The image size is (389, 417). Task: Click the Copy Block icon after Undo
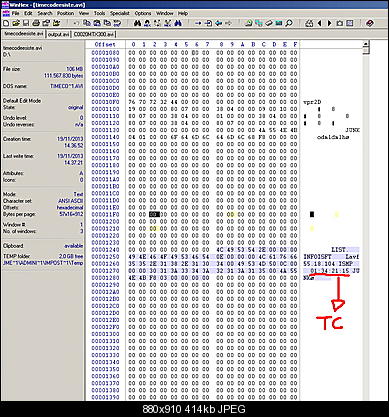coord(87,23)
